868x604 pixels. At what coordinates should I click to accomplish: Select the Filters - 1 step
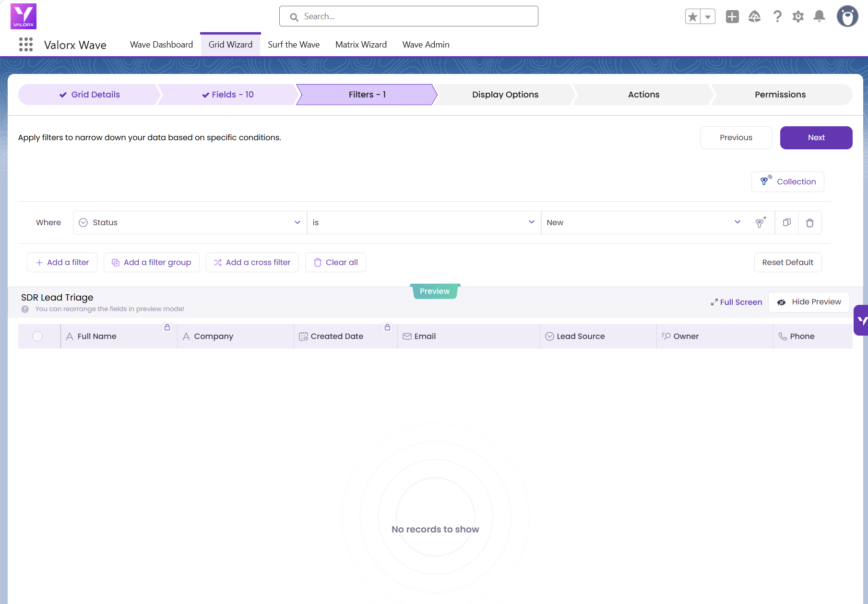pyautogui.click(x=367, y=95)
